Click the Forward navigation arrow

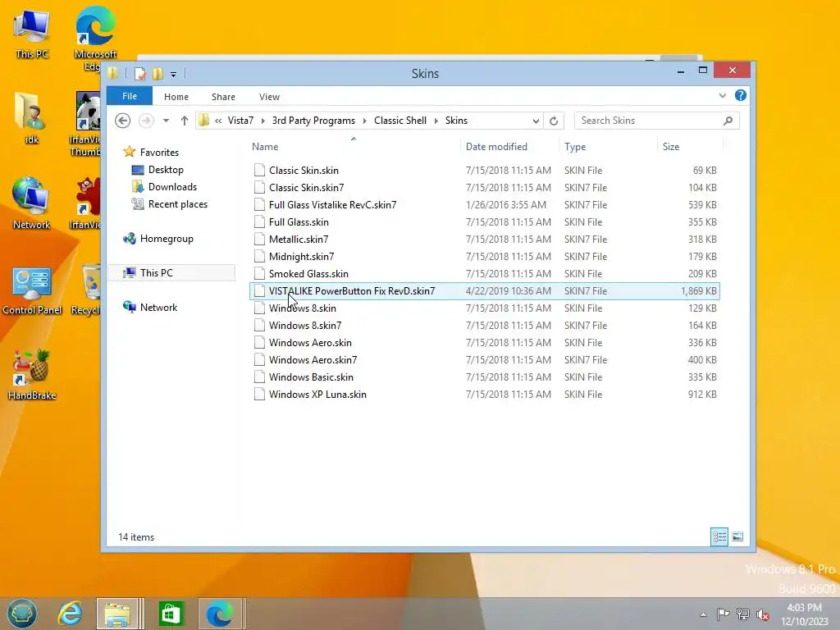pyautogui.click(x=146, y=121)
